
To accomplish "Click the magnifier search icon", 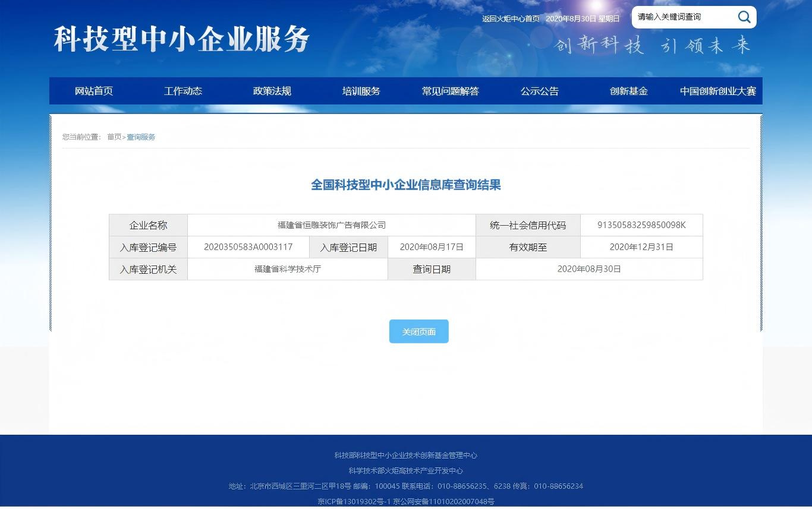I will click(x=744, y=17).
